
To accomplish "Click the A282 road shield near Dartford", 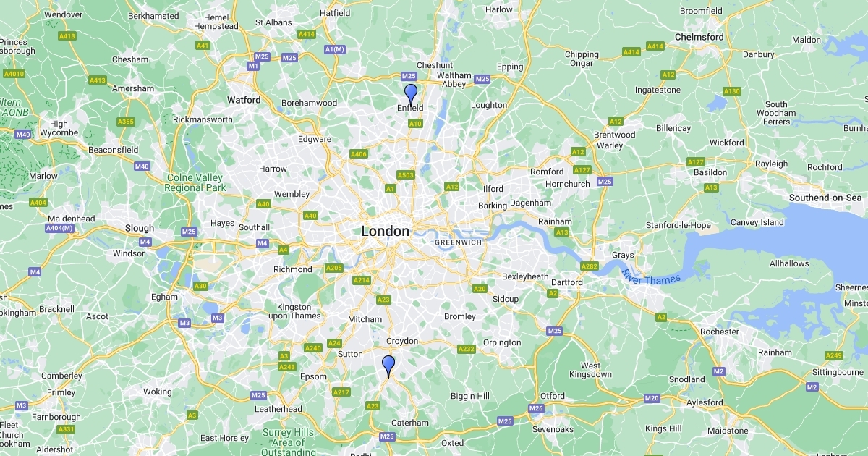I will pos(590,266).
